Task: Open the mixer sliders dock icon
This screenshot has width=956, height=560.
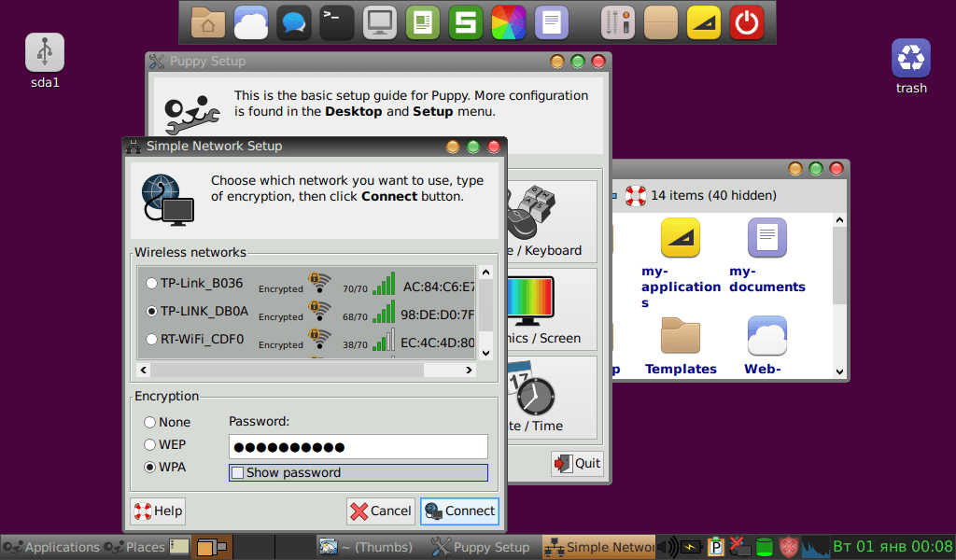Action: click(x=618, y=22)
